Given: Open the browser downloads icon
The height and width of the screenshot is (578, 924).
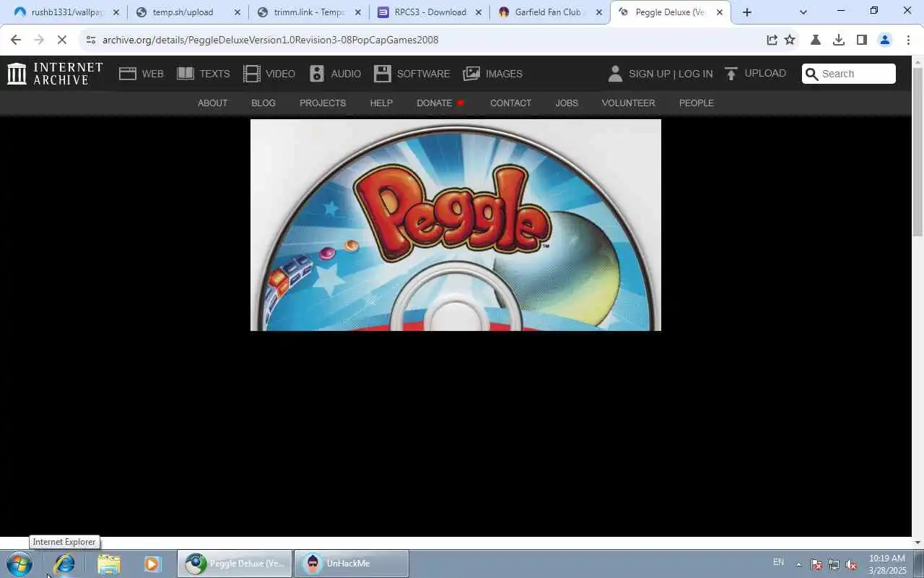Looking at the screenshot, I should coord(839,40).
